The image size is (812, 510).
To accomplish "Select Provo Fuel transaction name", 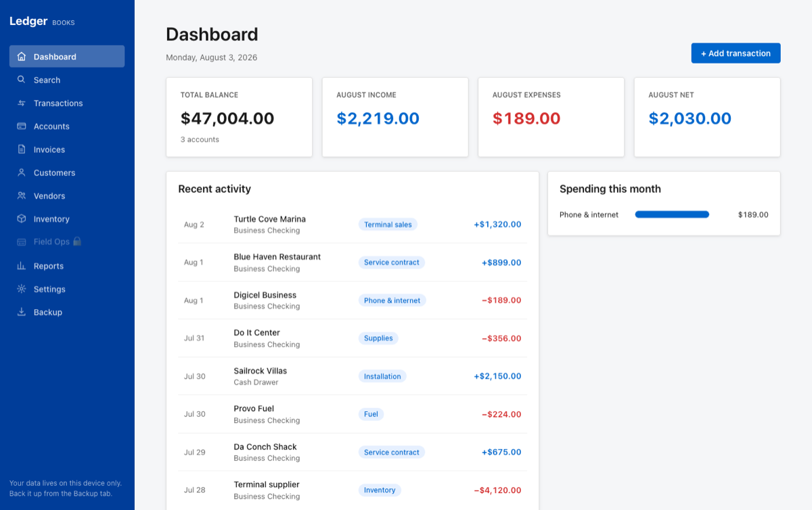I will coord(254,409).
